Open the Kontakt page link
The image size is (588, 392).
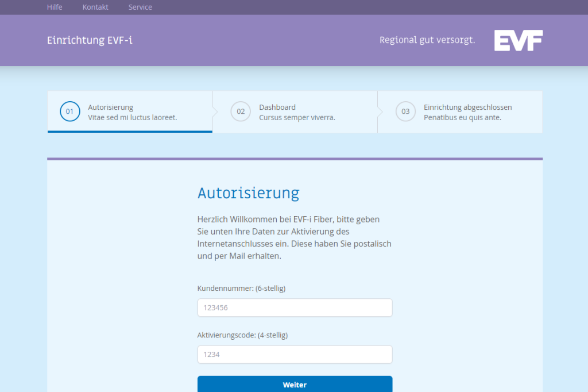tap(95, 7)
